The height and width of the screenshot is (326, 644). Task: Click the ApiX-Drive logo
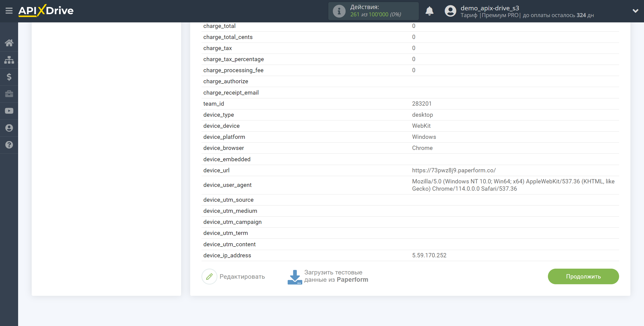coord(46,11)
